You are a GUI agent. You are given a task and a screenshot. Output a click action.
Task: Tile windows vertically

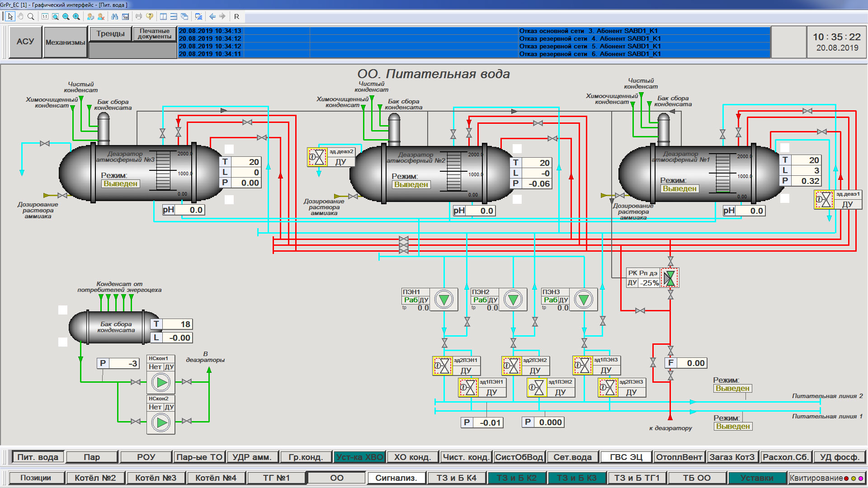click(163, 17)
